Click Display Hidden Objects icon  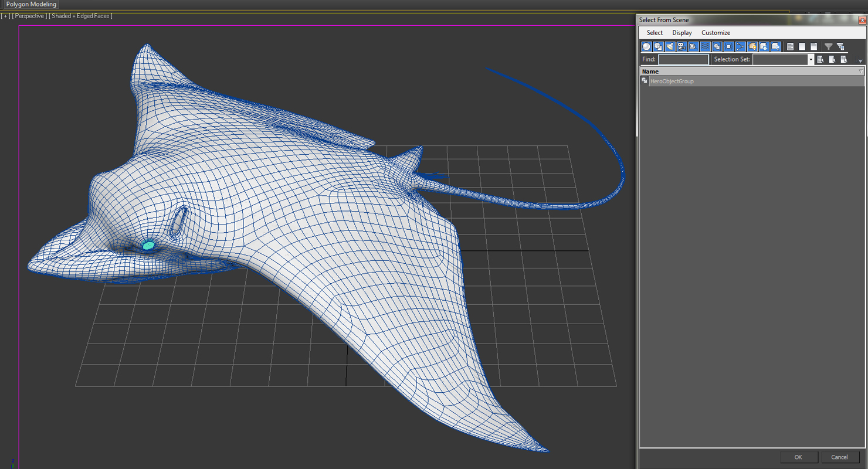point(775,46)
